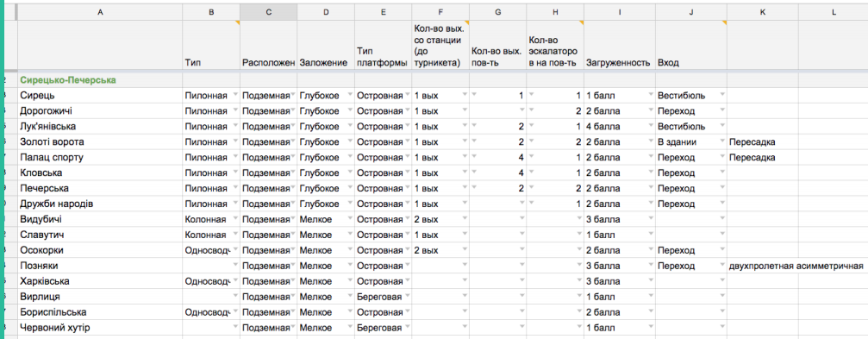Click the 'Вход' header cell
Screen dimensions: 868x339
[x=690, y=45]
